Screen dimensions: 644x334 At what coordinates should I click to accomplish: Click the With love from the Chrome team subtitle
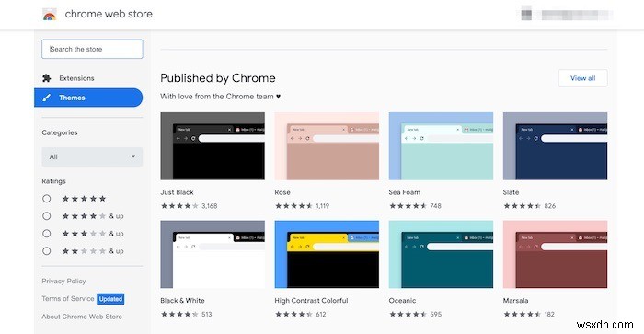pos(221,97)
